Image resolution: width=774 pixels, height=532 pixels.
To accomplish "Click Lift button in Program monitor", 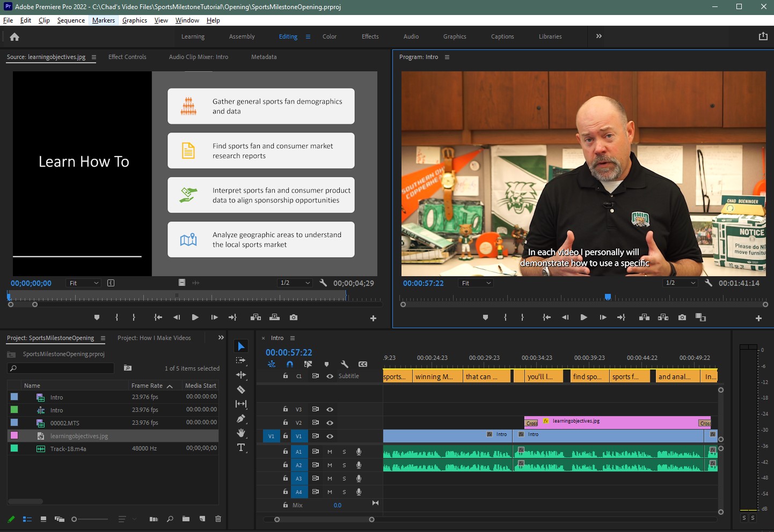I will 644,317.
